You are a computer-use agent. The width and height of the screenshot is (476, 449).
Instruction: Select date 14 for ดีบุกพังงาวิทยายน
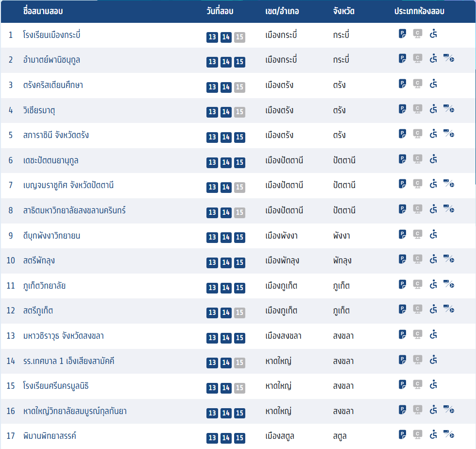tap(226, 237)
